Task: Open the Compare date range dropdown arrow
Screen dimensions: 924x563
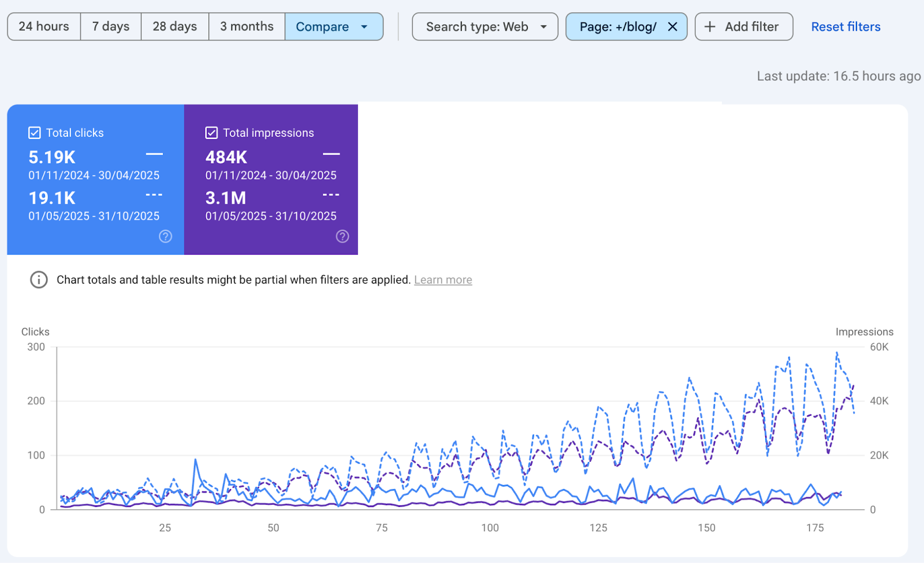Action: click(364, 27)
